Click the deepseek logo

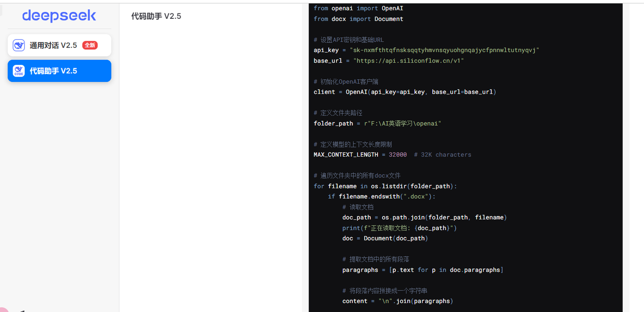[x=59, y=16]
